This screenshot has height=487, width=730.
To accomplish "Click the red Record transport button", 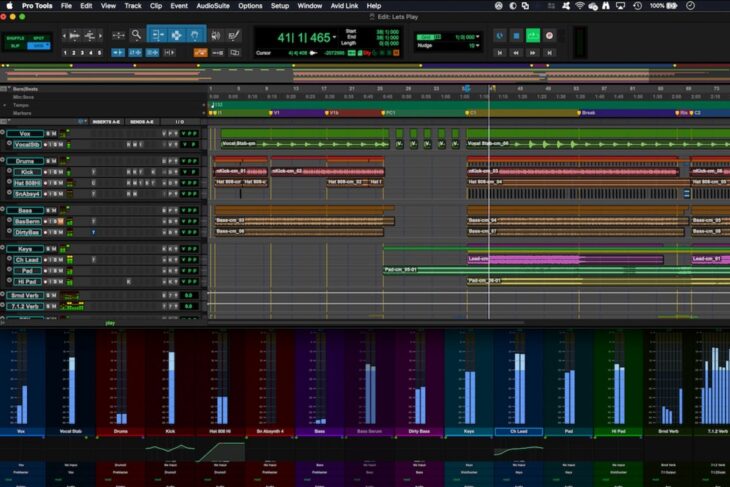I will [x=549, y=35].
